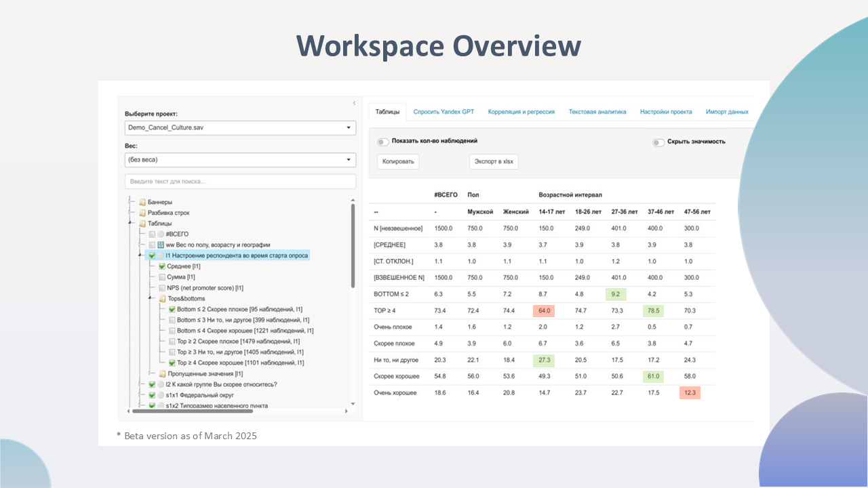This screenshot has width=868, height=488.
Task: Select the s1x2 Типоразмер населенного пункта row
Action: tap(216, 406)
